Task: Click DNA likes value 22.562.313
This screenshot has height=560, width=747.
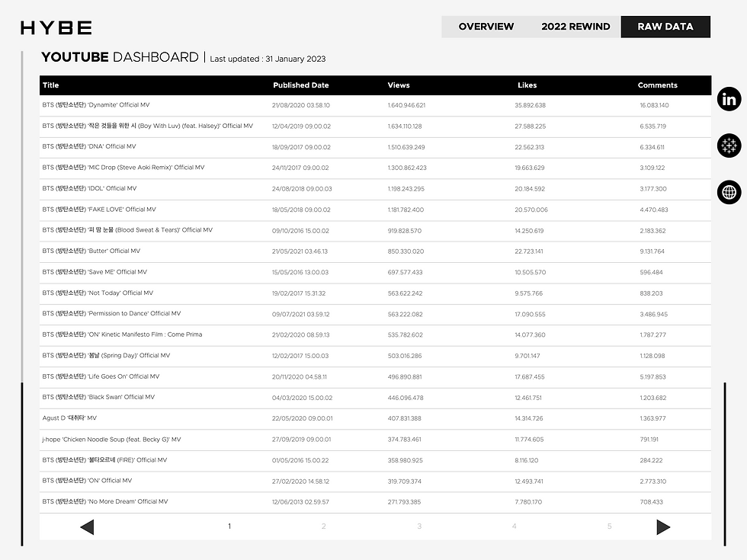Action: point(529,147)
